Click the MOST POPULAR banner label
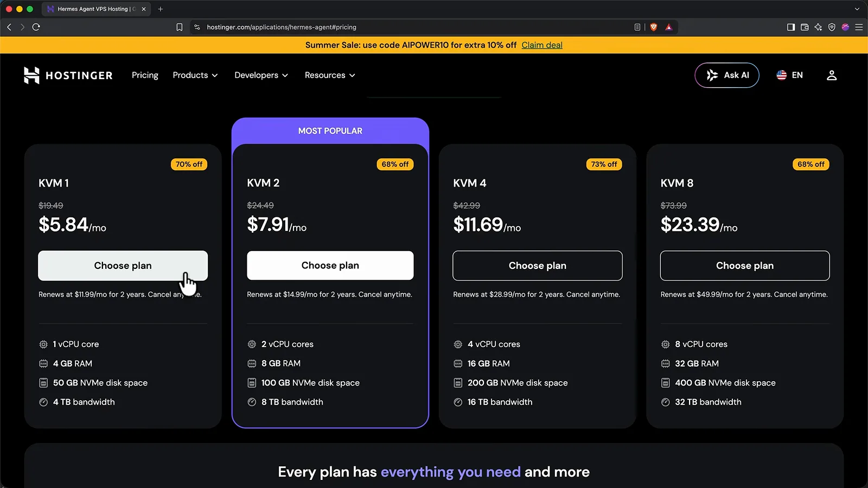868x488 pixels. click(x=330, y=131)
